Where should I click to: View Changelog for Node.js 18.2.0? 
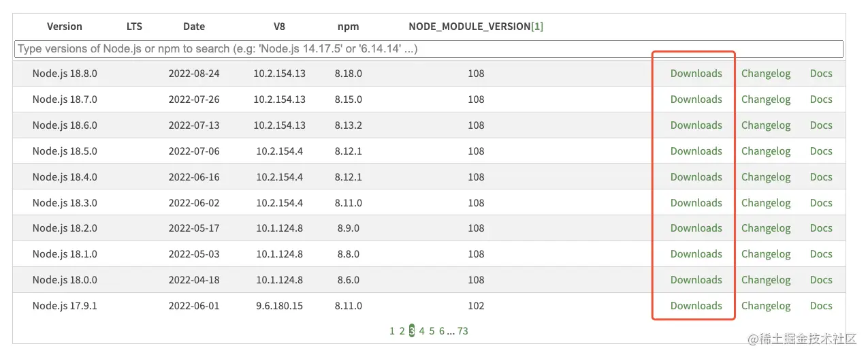(766, 228)
